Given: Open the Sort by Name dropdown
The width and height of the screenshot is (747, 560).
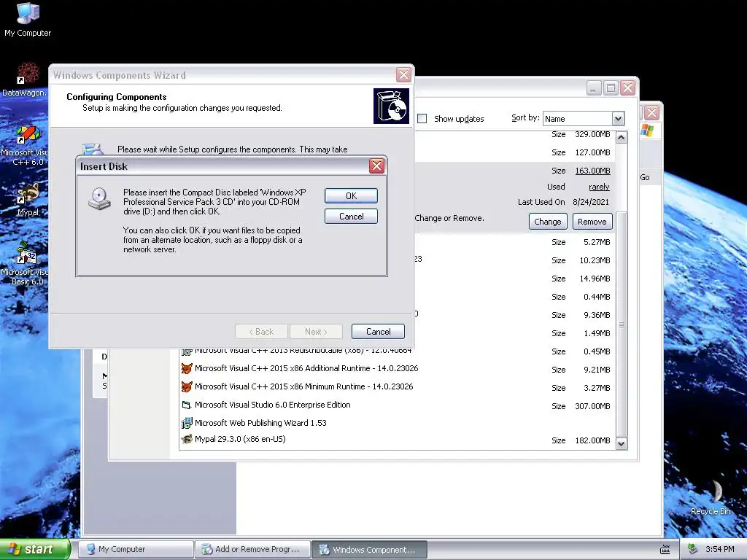Looking at the screenshot, I should [618, 119].
